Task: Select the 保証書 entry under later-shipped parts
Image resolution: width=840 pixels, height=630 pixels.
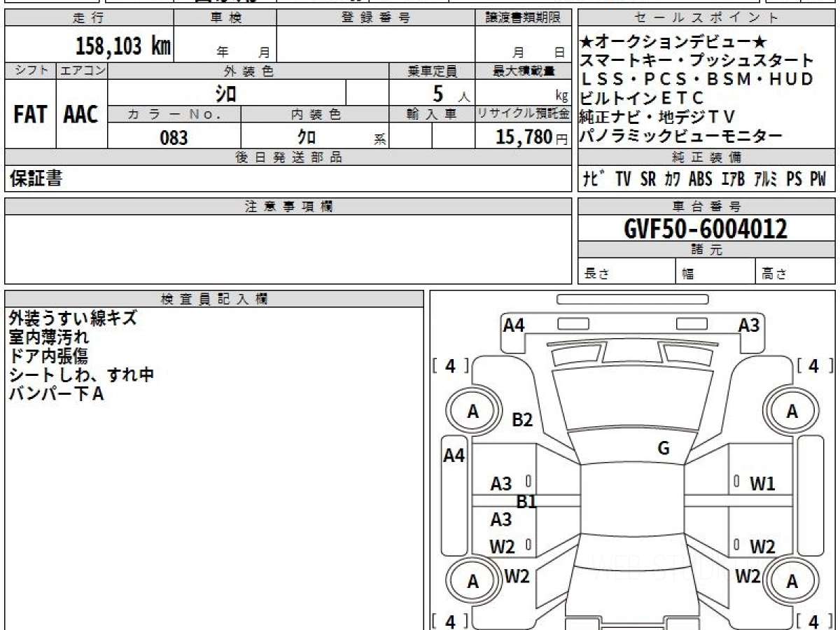Action: 36,178
